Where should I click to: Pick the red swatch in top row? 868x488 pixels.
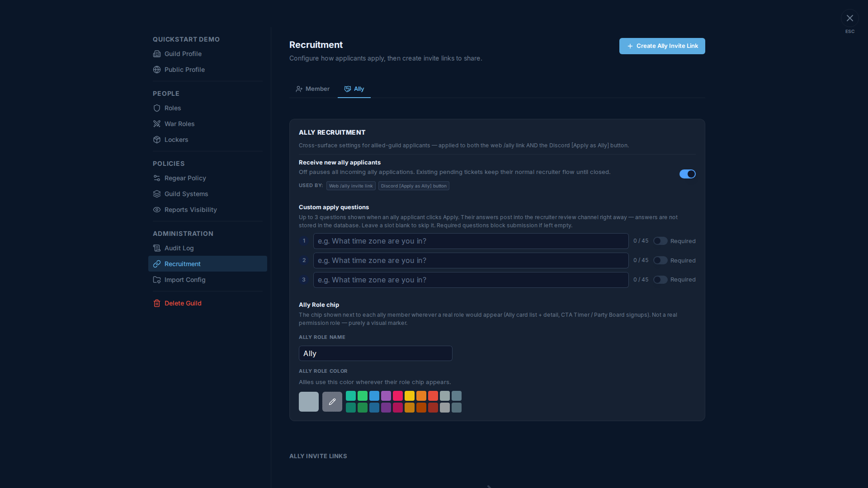[433, 396]
